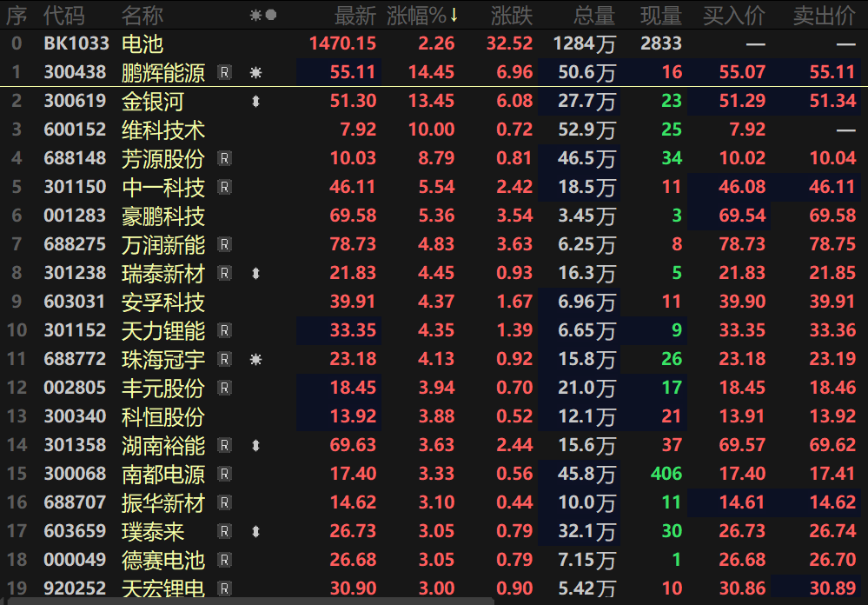Click the pin marker icon for 湖南裕能

255,445
